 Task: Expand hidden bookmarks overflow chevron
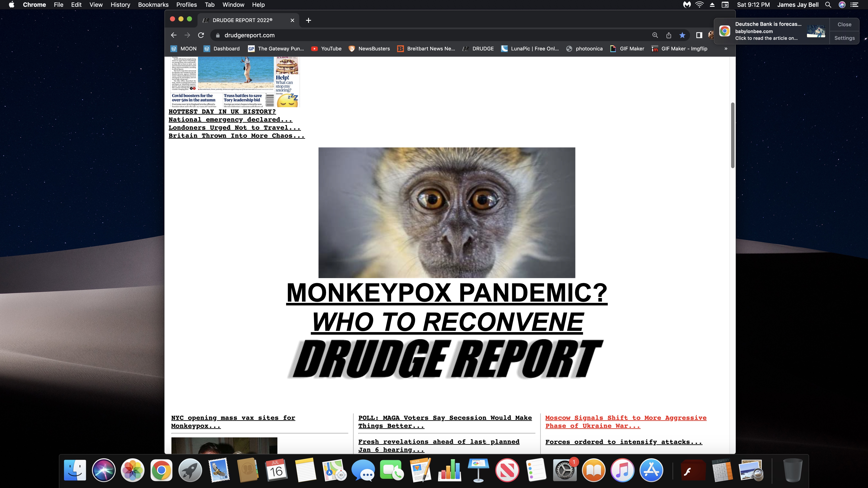click(726, 49)
